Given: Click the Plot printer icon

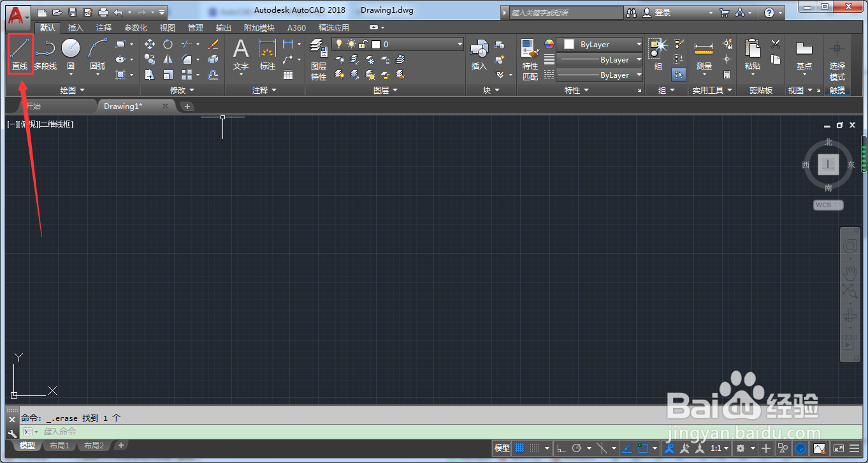Looking at the screenshot, I should coord(103,12).
